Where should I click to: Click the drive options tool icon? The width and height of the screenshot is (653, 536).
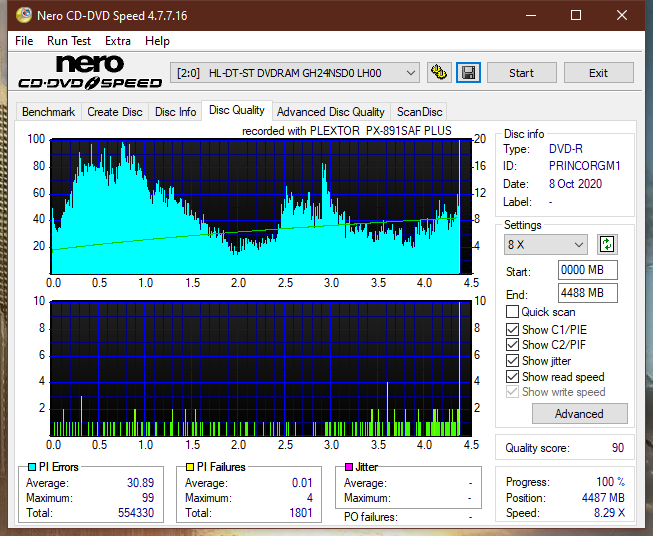click(439, 73)
